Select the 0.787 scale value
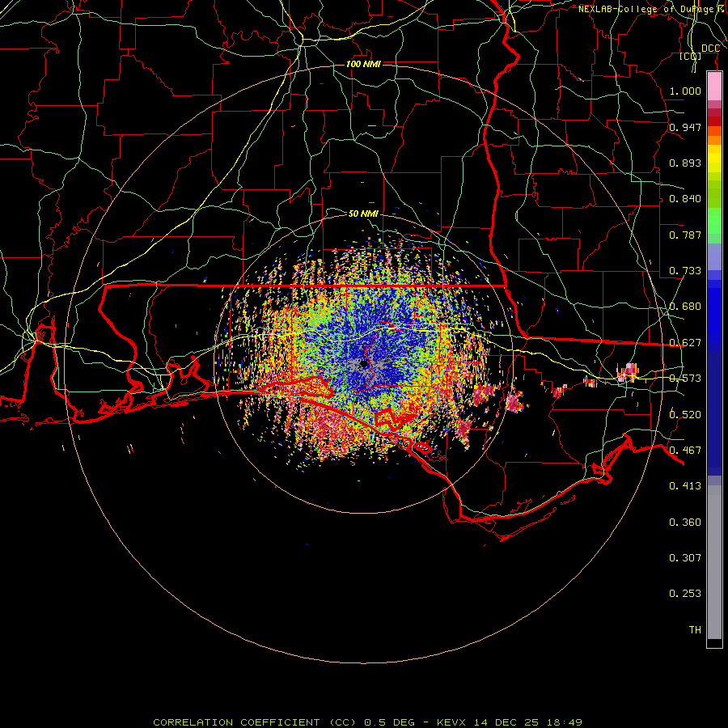The image size is (728, 728). click(685, 235)
